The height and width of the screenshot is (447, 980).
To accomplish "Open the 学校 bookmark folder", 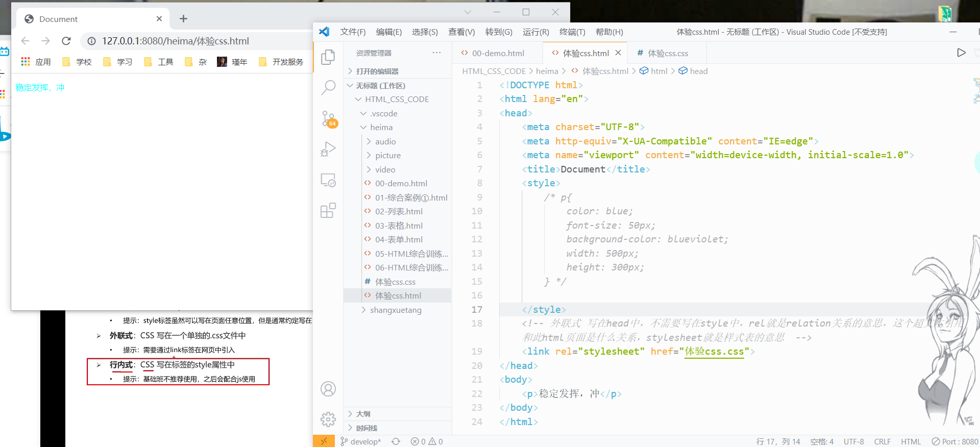I will [x=77, y=62].
